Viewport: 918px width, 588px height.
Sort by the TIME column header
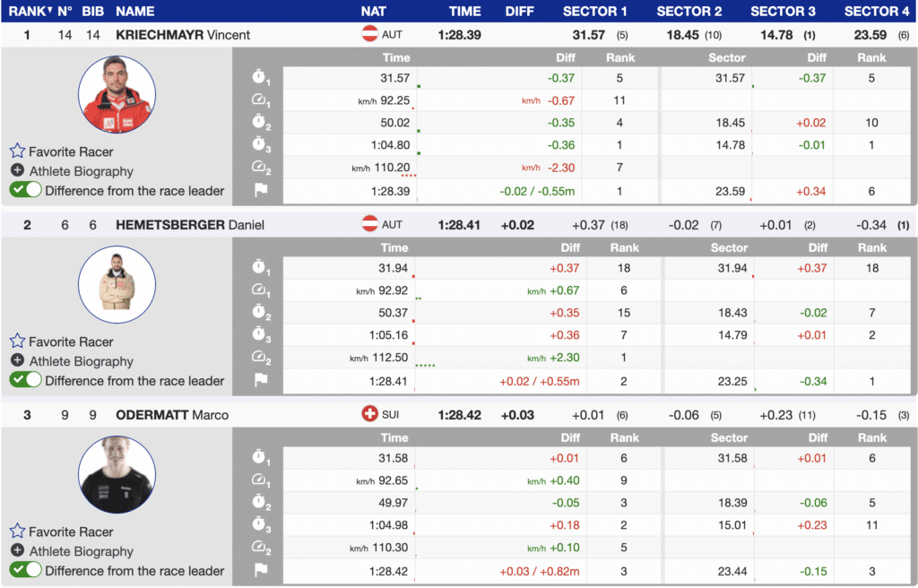(x=464, y=11)
